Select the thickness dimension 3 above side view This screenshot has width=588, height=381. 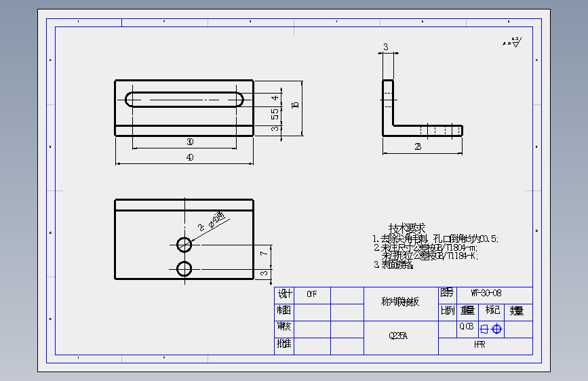pyautogui.click(x=385, y=47)
